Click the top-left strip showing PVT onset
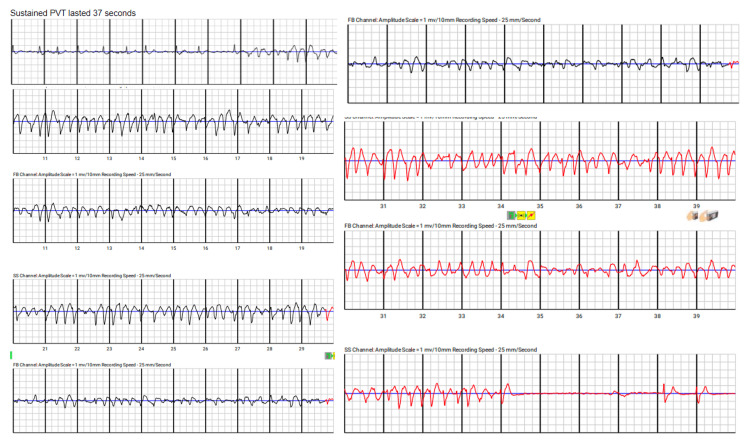 point(174,52)
